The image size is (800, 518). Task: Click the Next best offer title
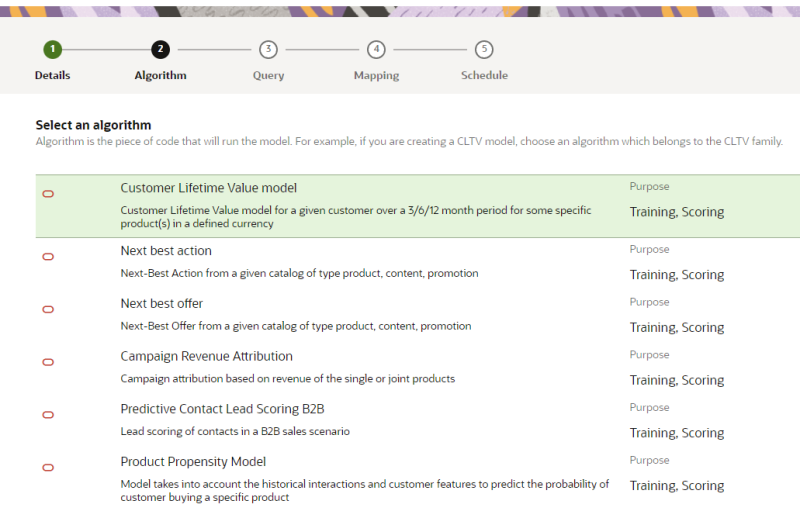161,304
